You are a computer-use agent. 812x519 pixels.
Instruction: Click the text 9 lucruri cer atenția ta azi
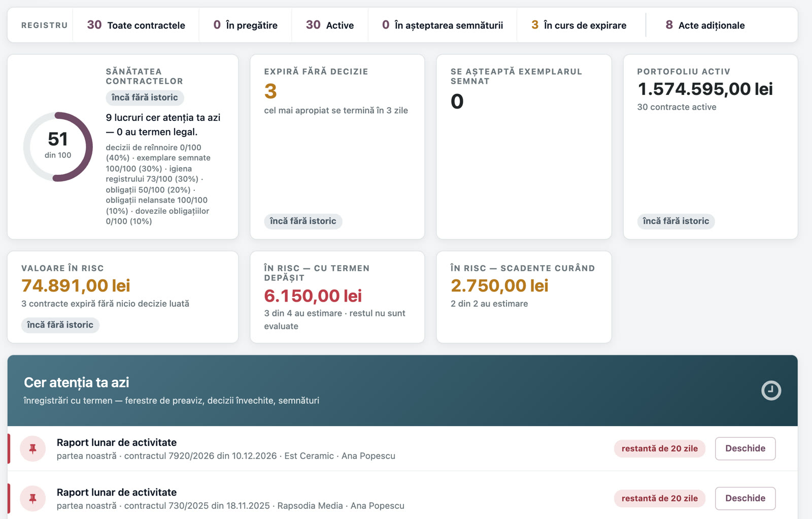tap(163, 118)
